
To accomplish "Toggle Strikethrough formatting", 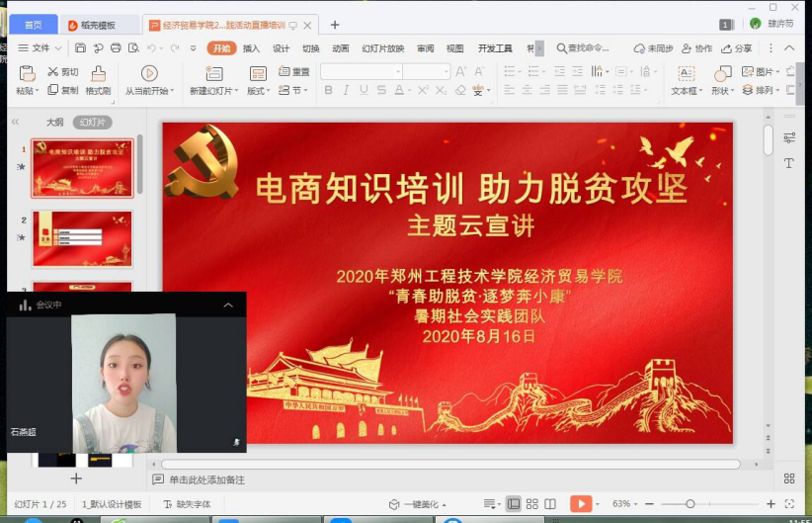I will pos(381,90).
